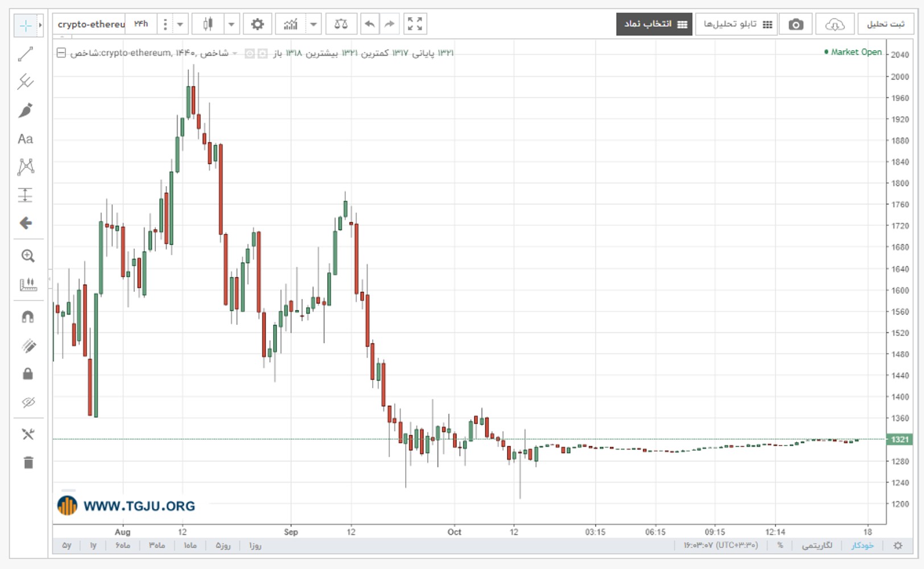
Task: Redo the chart action
Action: click(x=389, y=24)
